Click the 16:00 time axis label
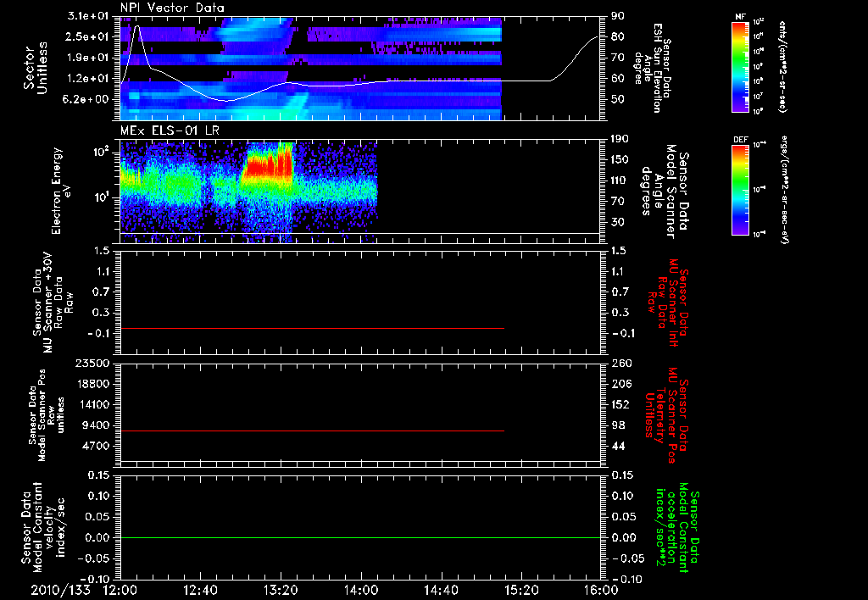The height and width of the screenshot is (600, 868). coord(601,590)
